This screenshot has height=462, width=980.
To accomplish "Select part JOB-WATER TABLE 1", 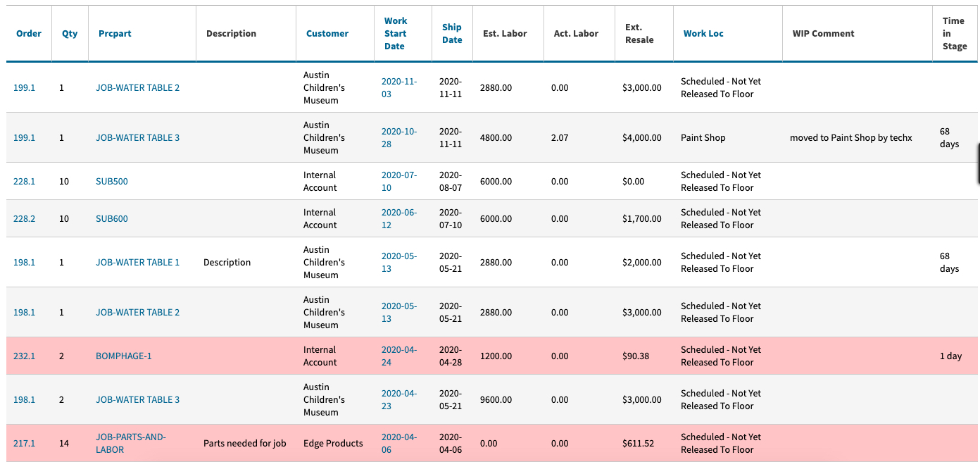I will coord(137,262).
